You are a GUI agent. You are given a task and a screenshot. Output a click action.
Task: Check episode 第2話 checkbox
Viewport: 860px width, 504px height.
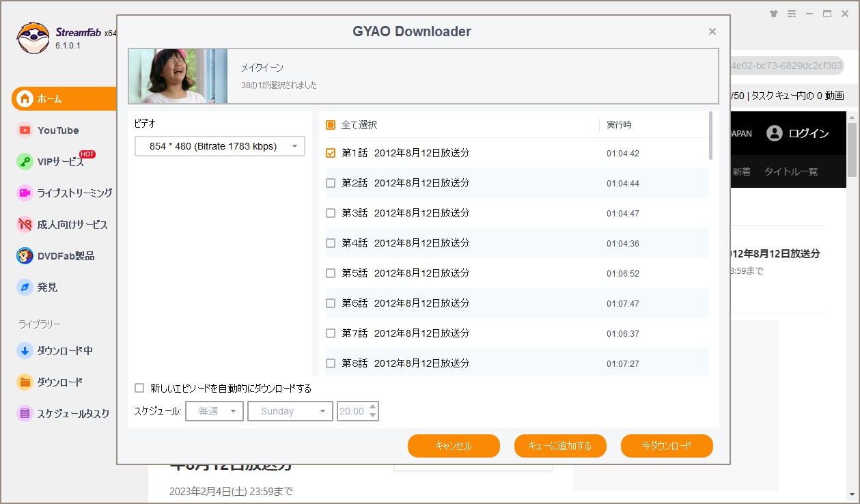click(x=331, y=183)
